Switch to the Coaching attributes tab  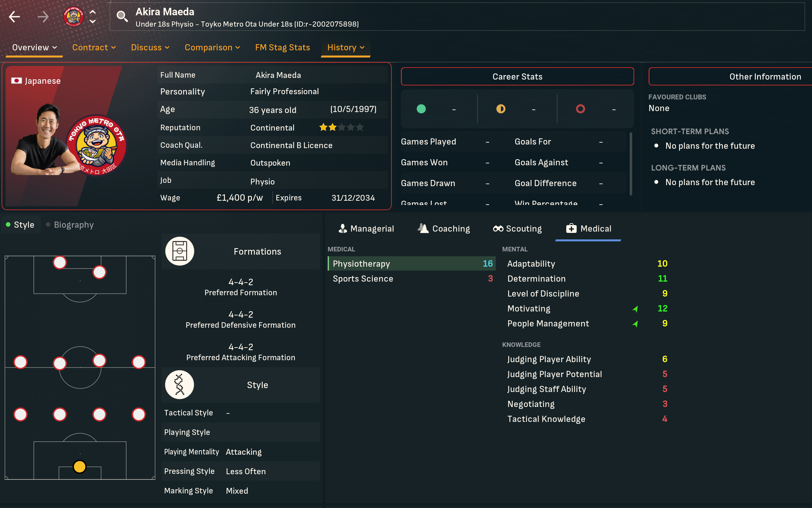tap(443, 229)
